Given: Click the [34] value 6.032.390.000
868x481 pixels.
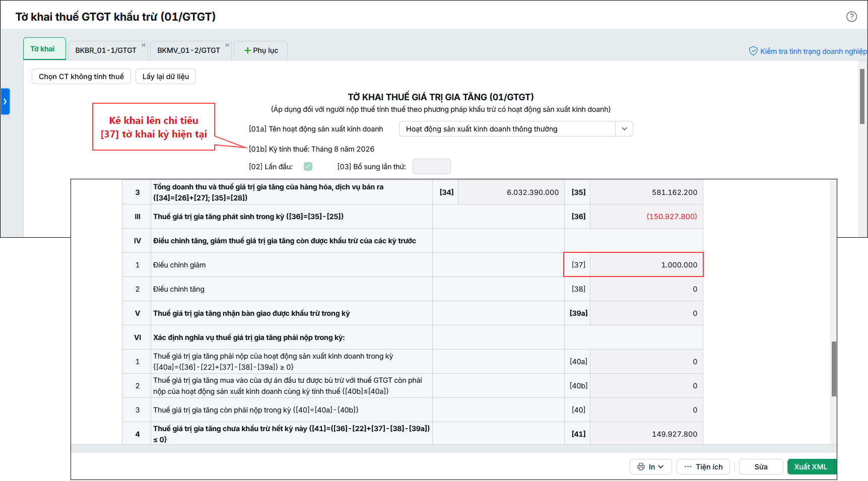Looking at the screenshot, I should click(511, 192).
